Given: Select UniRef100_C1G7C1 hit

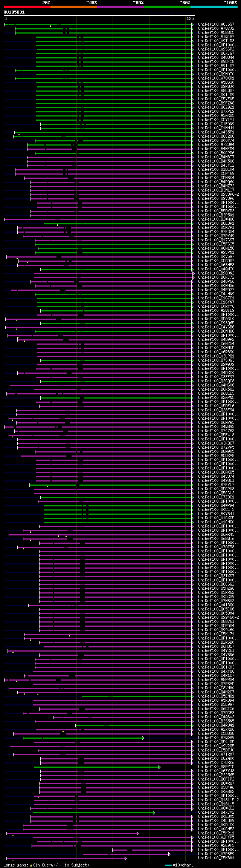Looking at the screenshot, I should [x=216, y=298].
